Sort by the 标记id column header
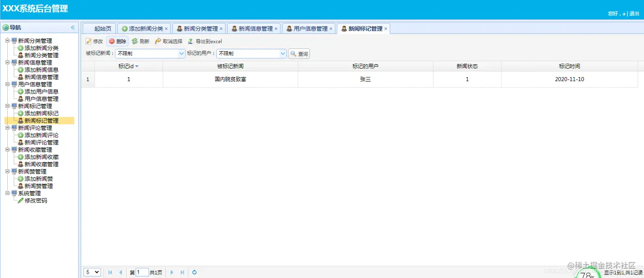The width and height of the screenshot is (644, 278). [129, 66]
